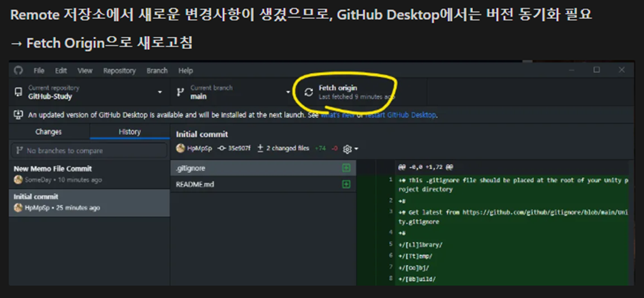Image resolution: width=644 pixels, height=298 pixels.
Task: Close the GitHub Desktop window
Action: pyautogui.click(x=622, y=70)
